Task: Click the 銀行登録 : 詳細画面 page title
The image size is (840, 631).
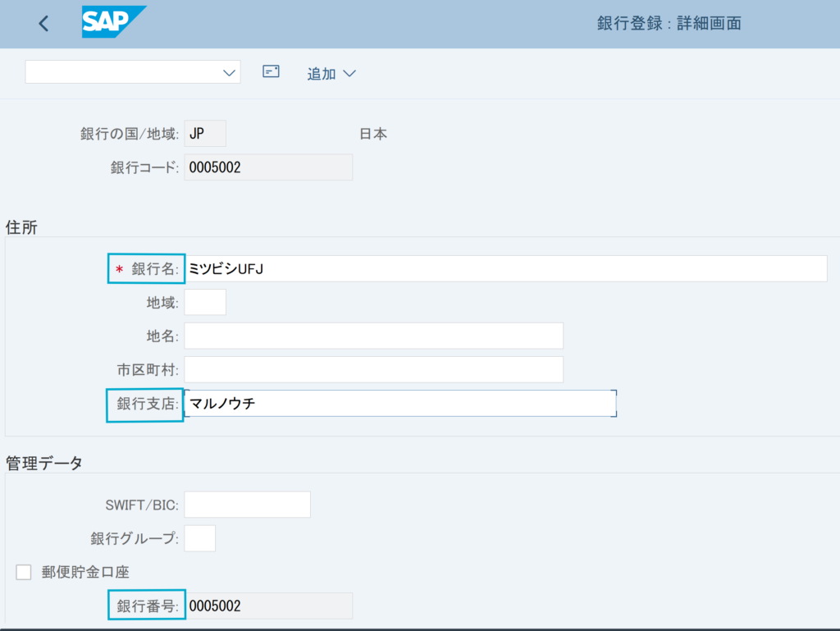Action: pyautogui.click(x=669, y=24)
